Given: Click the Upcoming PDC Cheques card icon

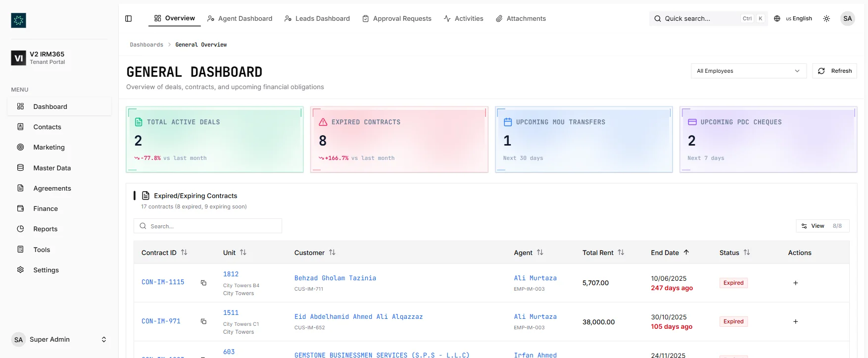Looking at the screenshot, I should coord(692,122).
